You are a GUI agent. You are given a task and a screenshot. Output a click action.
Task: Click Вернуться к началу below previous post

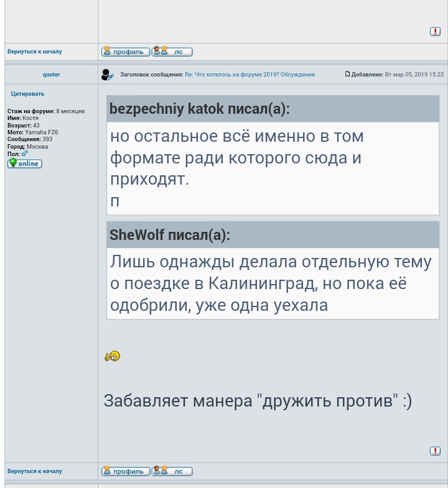point(35,52)
